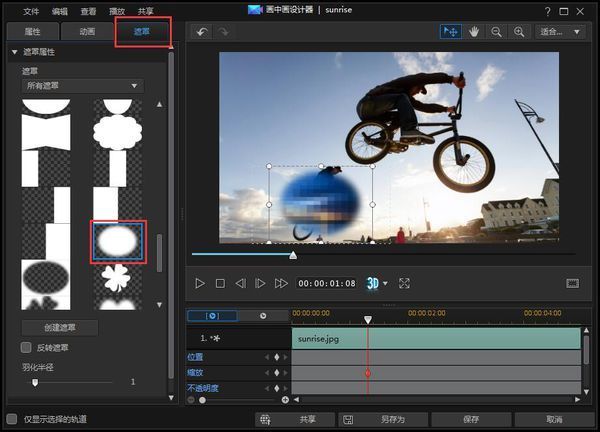Open the 适合 zoom fit dropdown
Viewport: 600px width, 432px height.
pyautogui.click(x=562, y=32)
